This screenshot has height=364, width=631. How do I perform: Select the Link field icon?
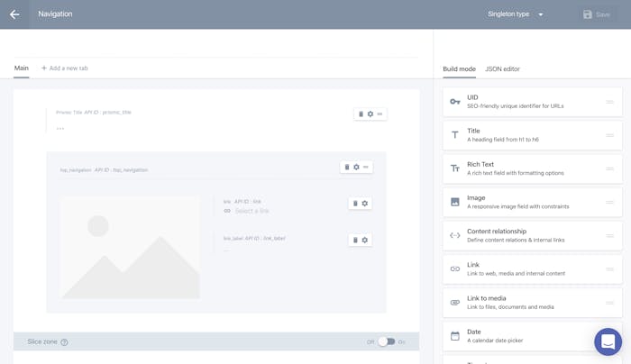click(x=454, y=268)
